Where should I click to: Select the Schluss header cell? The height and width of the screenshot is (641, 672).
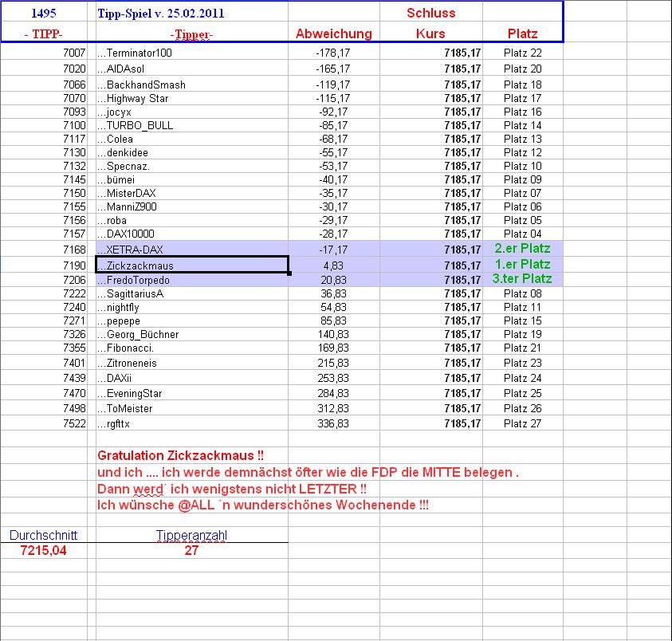(x=431, y=13)
